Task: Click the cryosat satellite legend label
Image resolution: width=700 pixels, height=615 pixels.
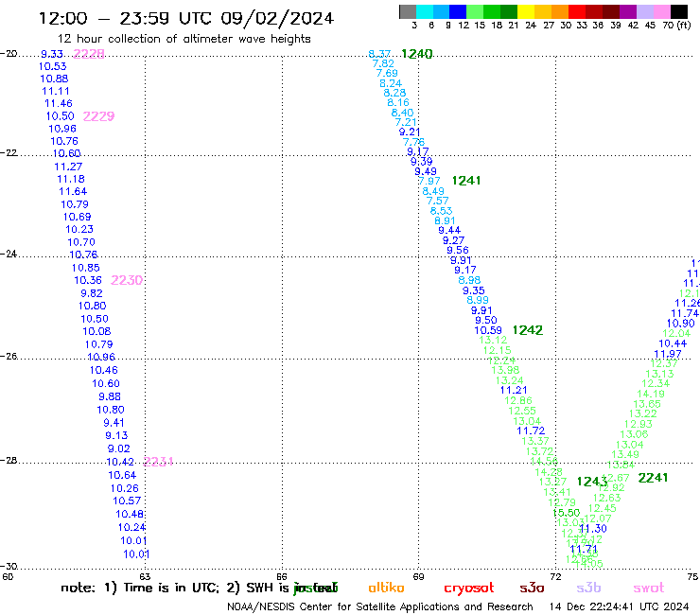Action: tap(469, 589)
